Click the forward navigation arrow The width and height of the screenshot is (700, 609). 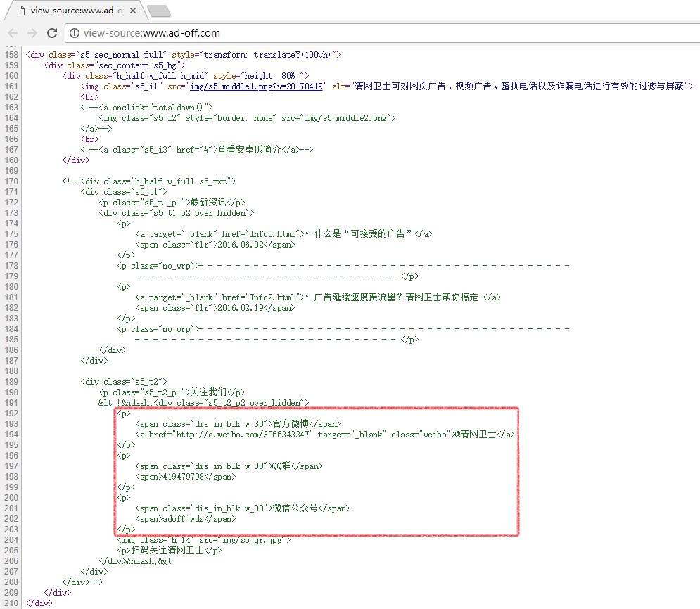(x=33, y=33)
